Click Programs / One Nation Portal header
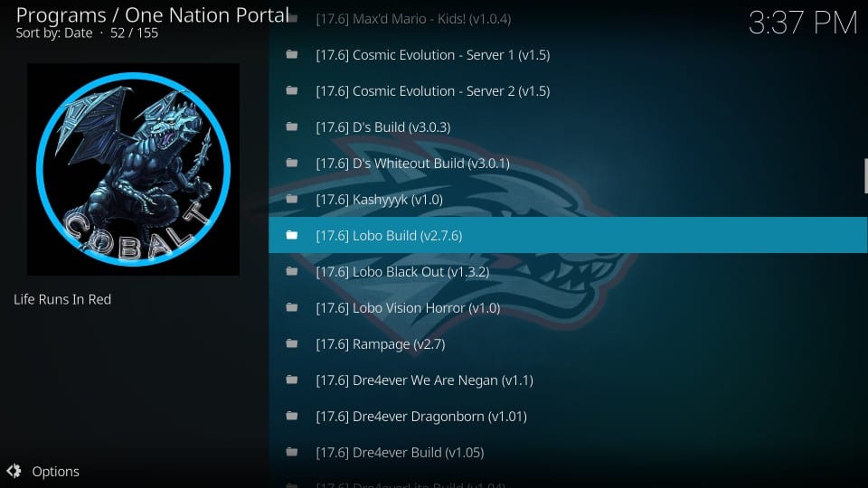The width and height of the screenshot is (868, 488). point(153,15)
